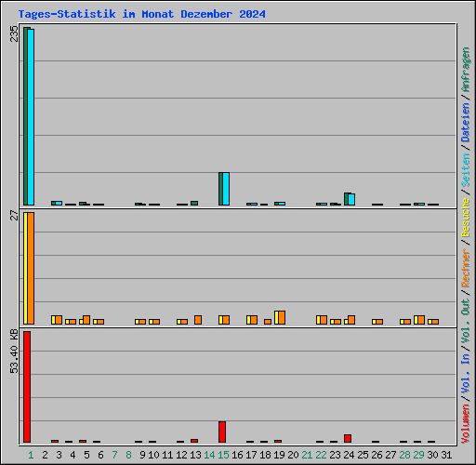The image size is (476, 465).
Task: Select day 16 on the x-axis
Action: pyautogui.click(x=237, y=455)
